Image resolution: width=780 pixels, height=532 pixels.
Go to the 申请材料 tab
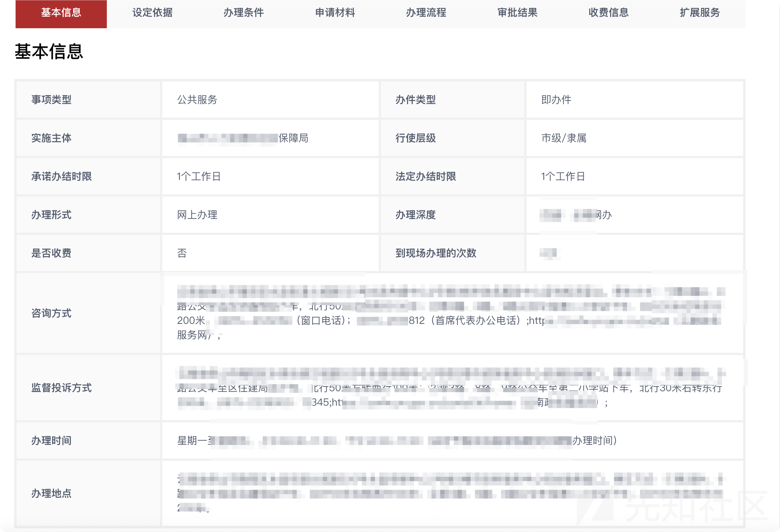(x=335, y=13)
